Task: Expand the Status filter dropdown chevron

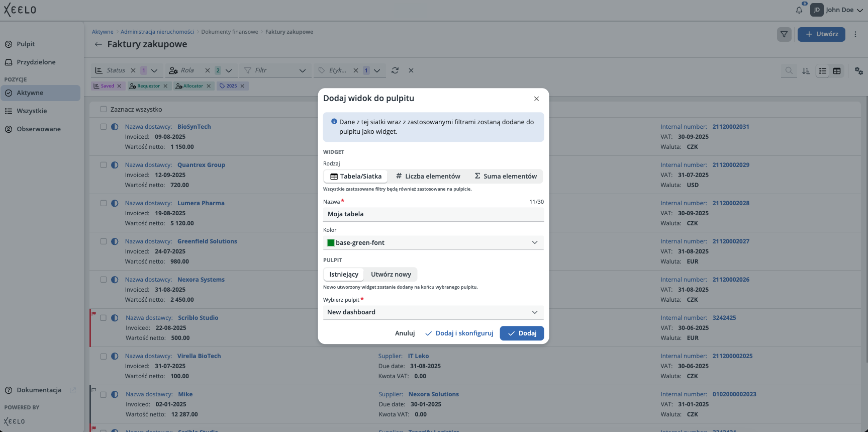Action: [154, 71]
